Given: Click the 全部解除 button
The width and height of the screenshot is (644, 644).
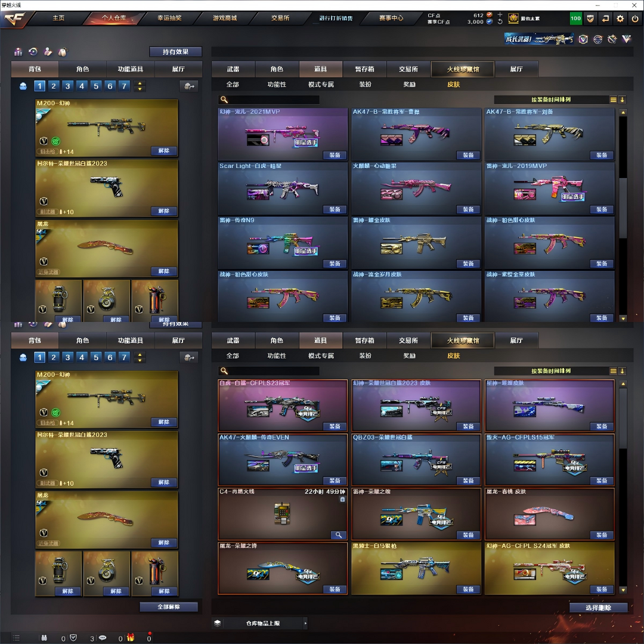Looking at the screenshot, I should point(168,606).
